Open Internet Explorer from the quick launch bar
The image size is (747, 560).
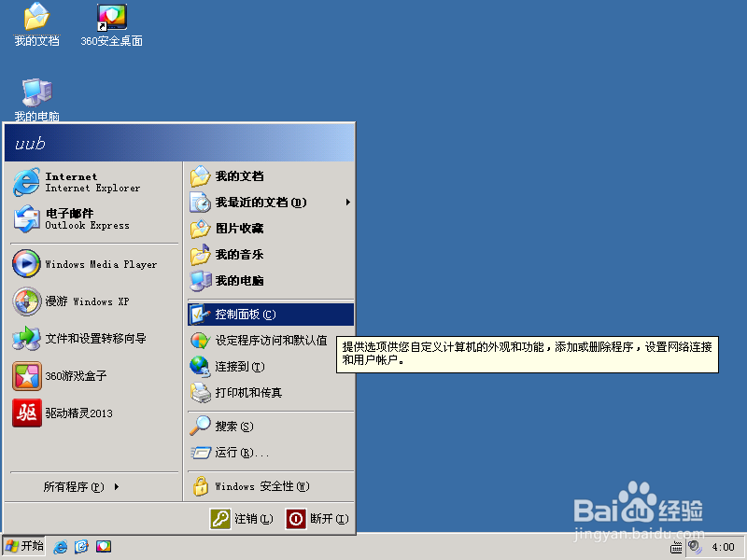click(x=61, y=546)
